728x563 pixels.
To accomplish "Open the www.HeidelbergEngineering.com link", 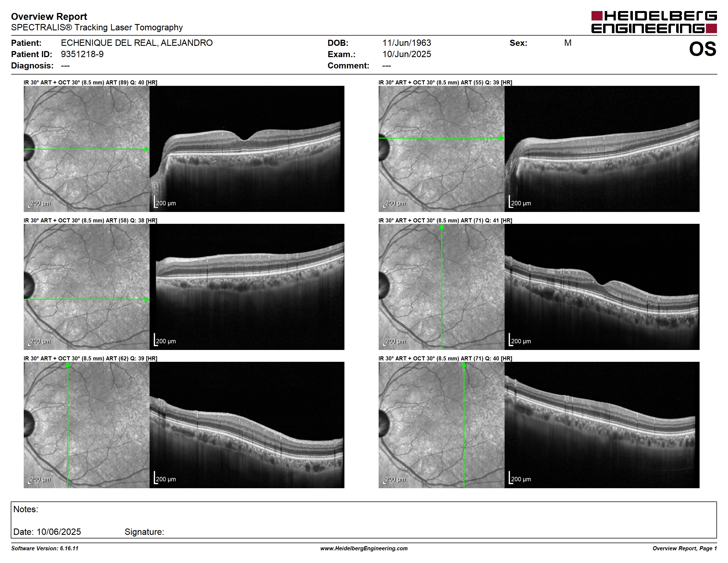I will 364,548.
